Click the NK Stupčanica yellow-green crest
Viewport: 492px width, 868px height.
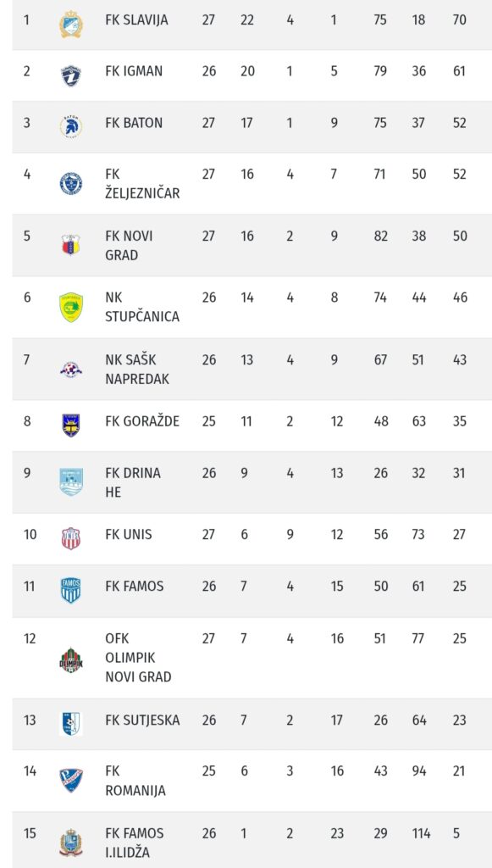[x=71, y=307]
